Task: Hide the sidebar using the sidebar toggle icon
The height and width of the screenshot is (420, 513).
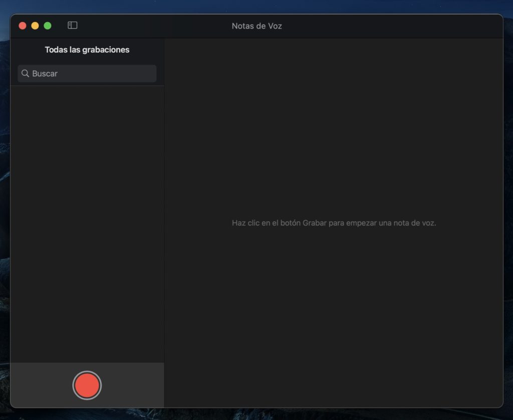Action: [x=73, y=26]
